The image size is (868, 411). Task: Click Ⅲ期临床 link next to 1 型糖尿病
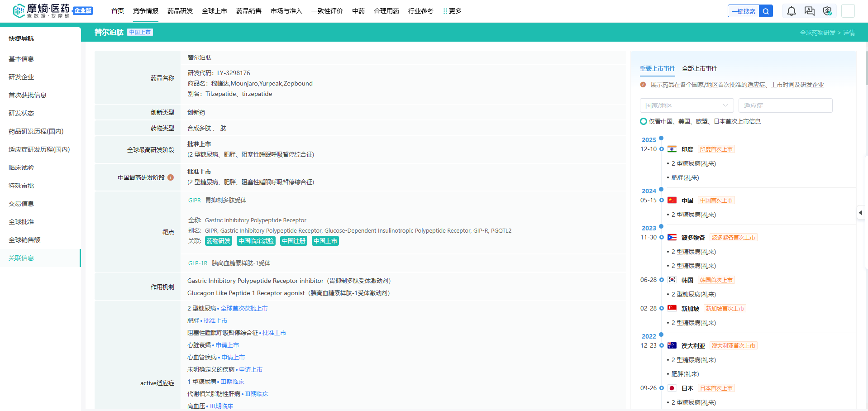click(x=232, y=382)
